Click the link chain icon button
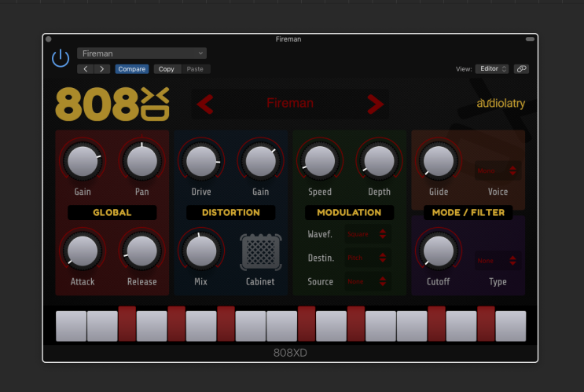This screenshot has width=584, height=392. tap(521, 68)
